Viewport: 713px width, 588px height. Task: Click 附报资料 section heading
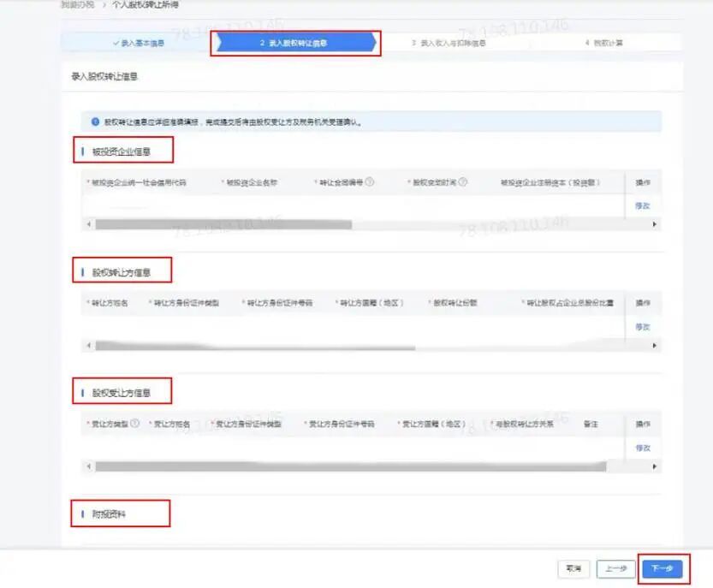[x=109, y=514]
